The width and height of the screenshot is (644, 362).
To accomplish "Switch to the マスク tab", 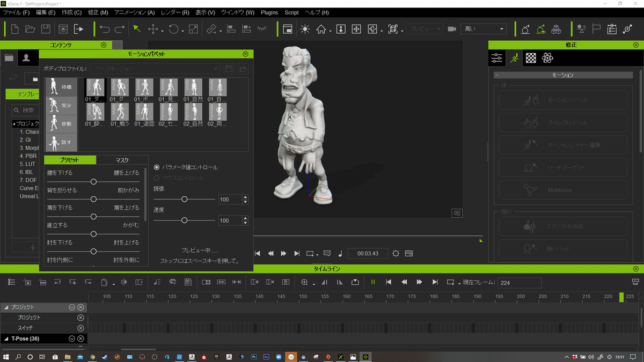I will click(122, 160).
